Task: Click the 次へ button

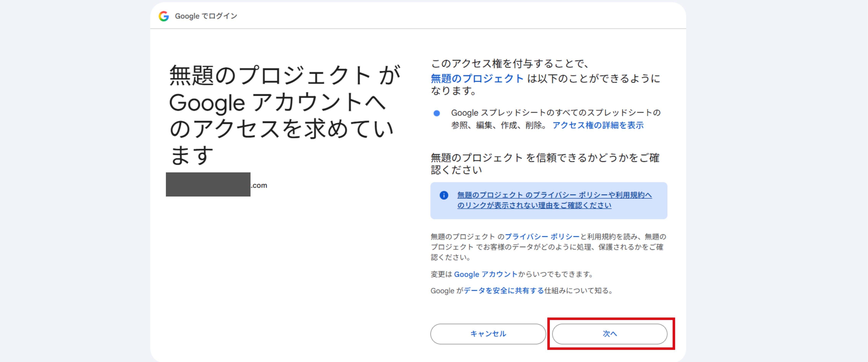Action: click(x=610, y=334)
